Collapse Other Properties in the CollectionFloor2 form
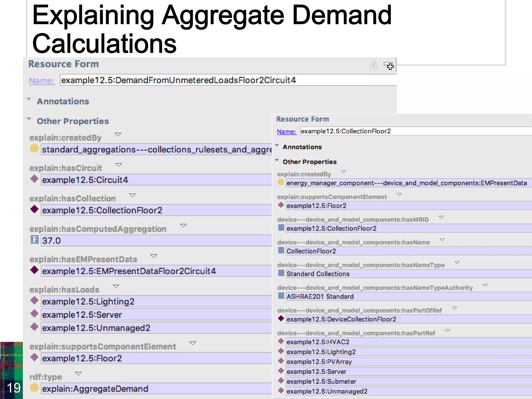This screenshot has width=532, height=399. click(x=277, y=160)
